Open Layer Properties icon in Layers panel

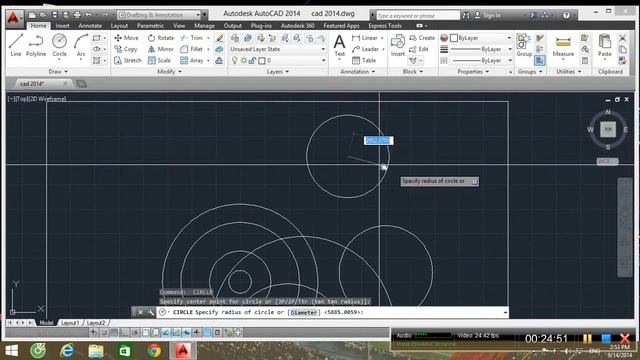point(235,38)
